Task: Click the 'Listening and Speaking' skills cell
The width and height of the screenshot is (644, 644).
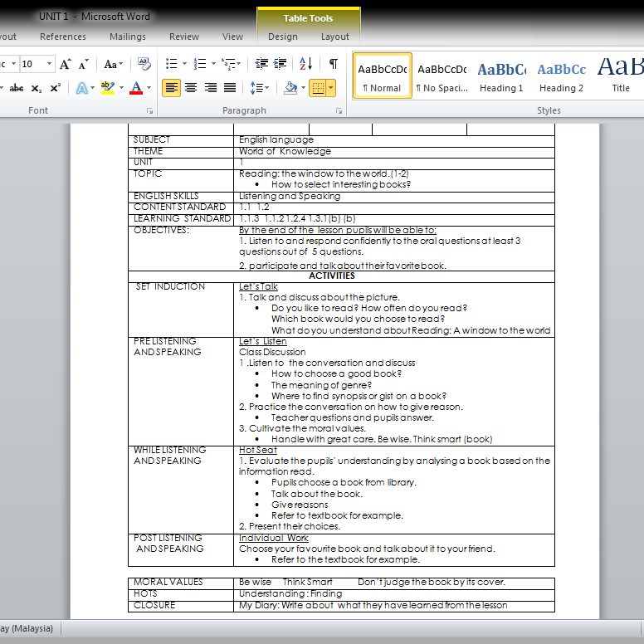Action: [394, 197]
